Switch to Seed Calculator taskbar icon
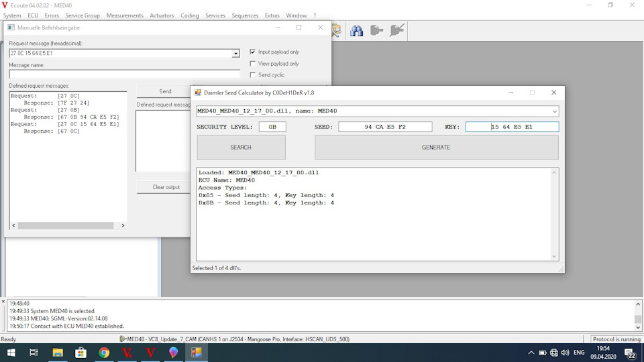644x362 pixels. click(197, 353)
